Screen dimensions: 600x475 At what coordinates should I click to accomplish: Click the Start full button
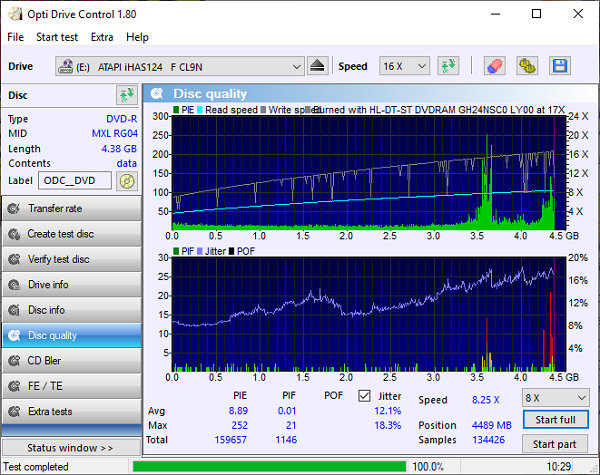tap(554, 420)
